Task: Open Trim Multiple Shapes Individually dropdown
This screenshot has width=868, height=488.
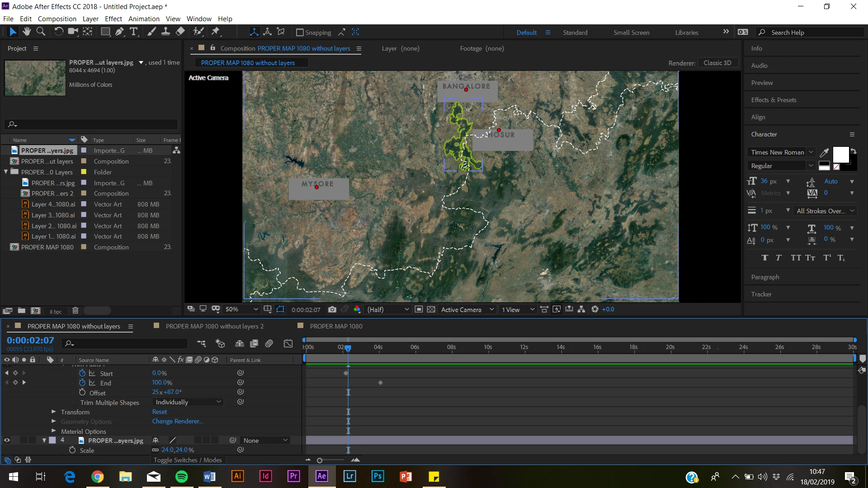Action: pos(189,402)
